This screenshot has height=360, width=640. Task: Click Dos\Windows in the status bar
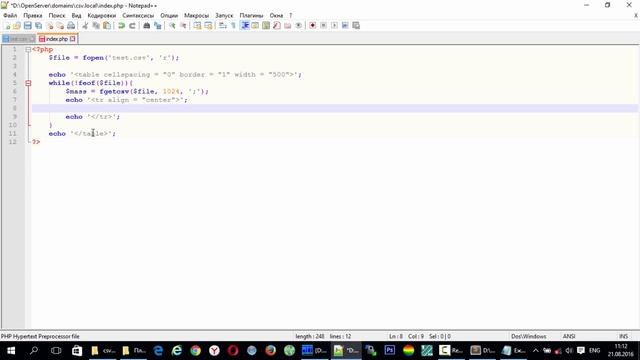pos(529,336)
